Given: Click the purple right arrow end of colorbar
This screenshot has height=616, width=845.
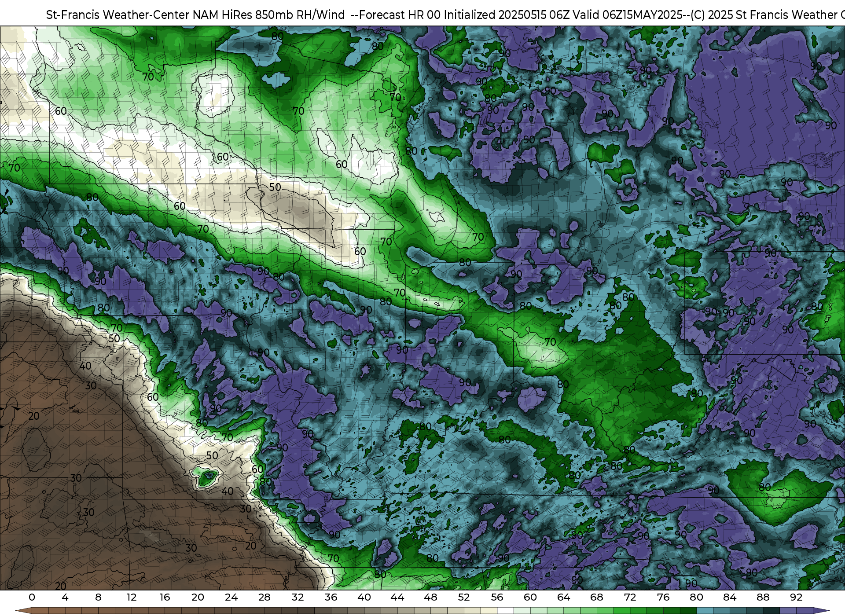Looking at the screenshot, I should pyautogui.click(x=821, y=611).
